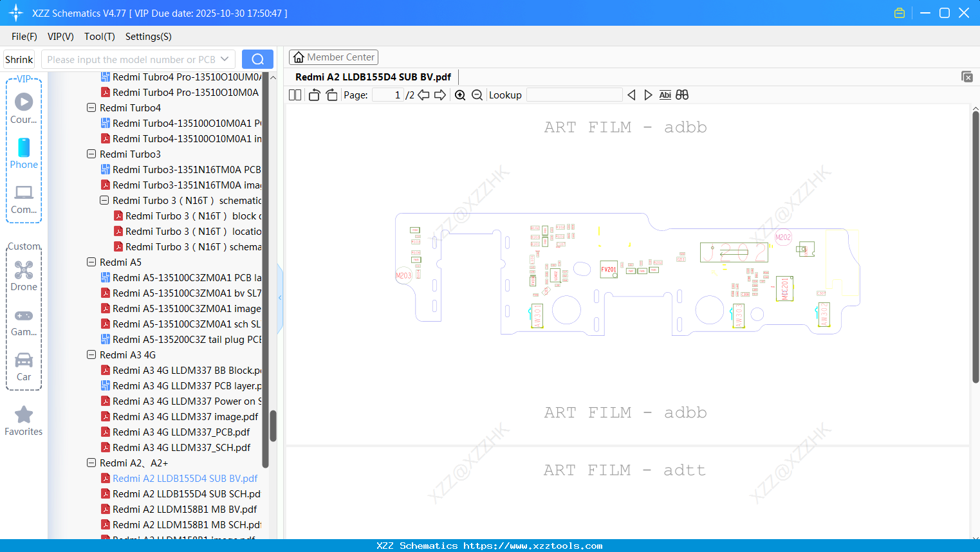Open the model number dropdown arrow

click(225, 59)
